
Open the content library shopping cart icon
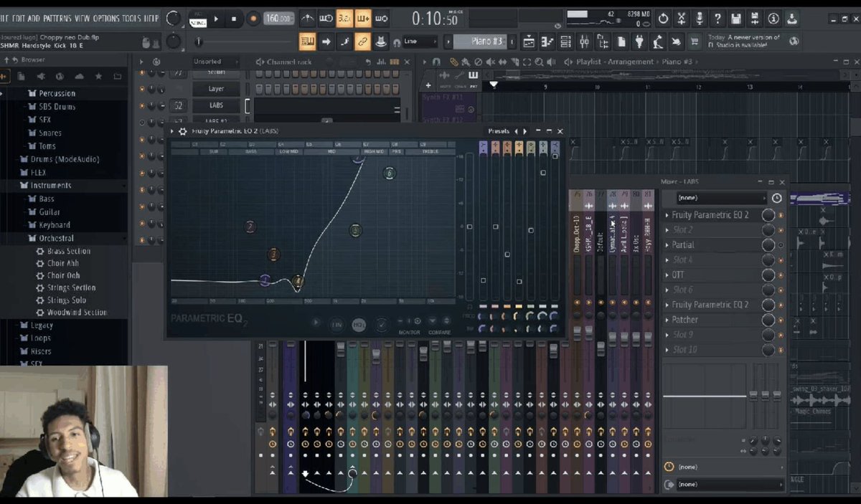pyautogui.click(x=695, y=42)
